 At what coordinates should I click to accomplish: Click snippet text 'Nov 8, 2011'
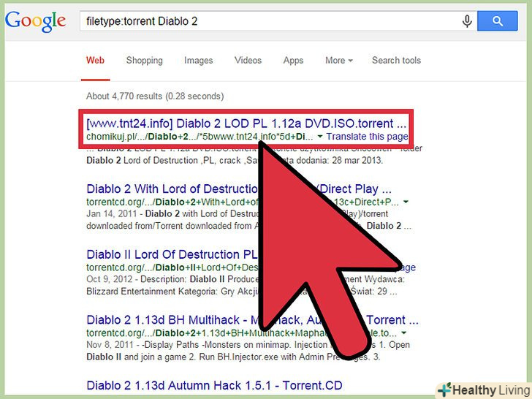[110, 345]
